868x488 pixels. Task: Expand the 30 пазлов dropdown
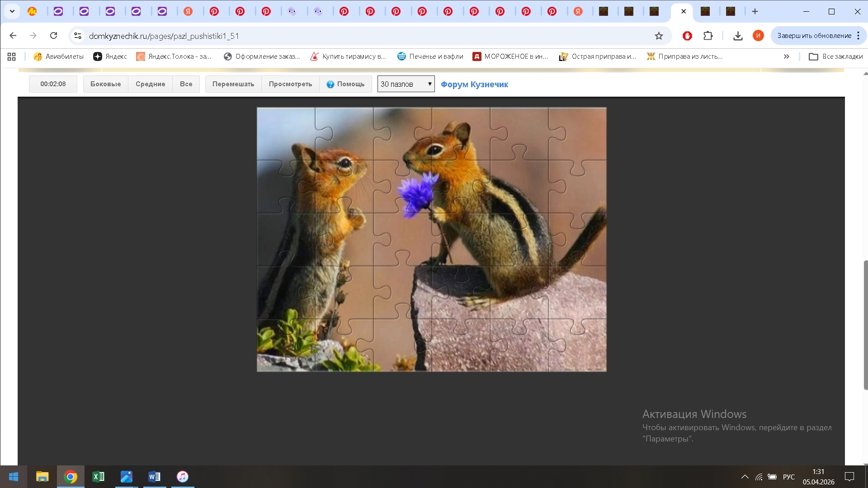406,84
